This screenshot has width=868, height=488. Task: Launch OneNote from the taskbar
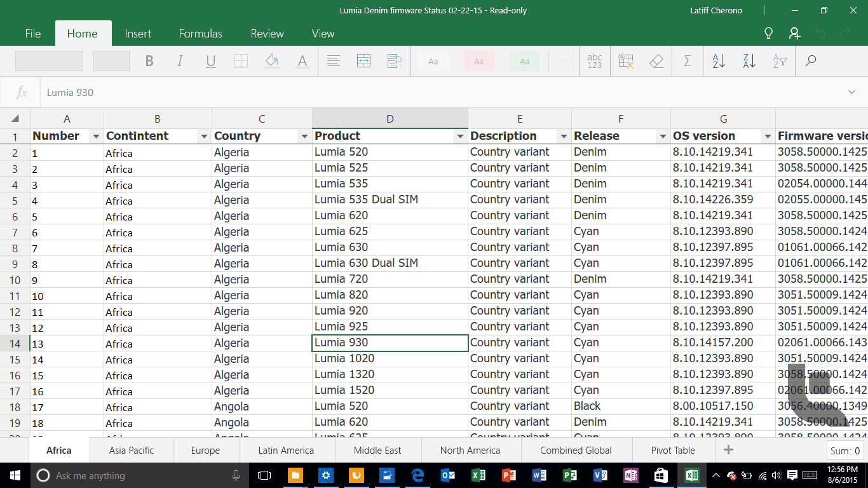tap(631, 475)
